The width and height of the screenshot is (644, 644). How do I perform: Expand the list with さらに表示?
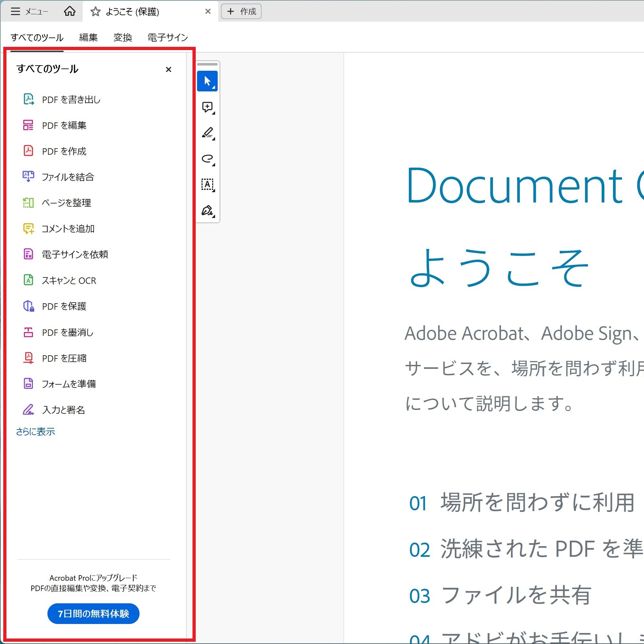point(35,432)
